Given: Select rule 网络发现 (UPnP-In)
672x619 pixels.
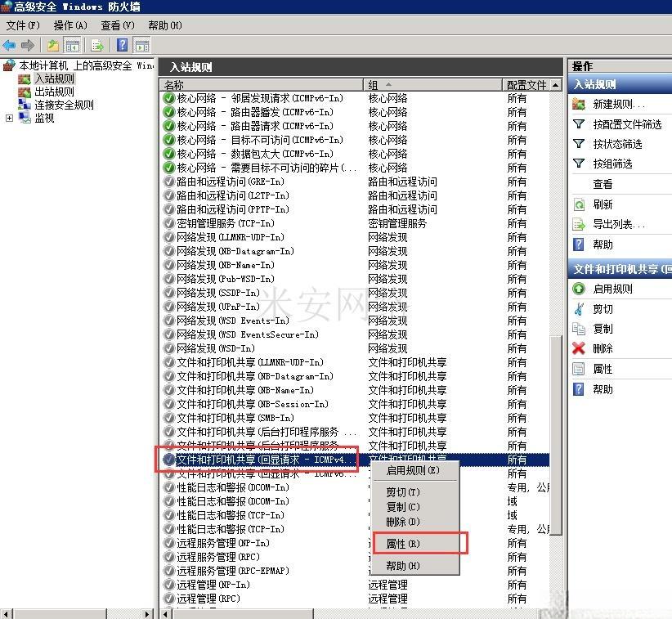Looking at the screenshot, I should click(218, 307).
